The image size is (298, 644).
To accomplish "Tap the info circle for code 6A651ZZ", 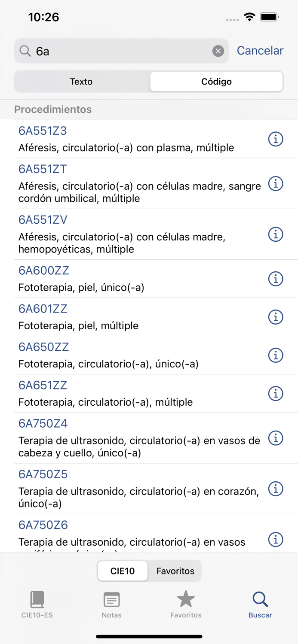I will tap(276, 394).
